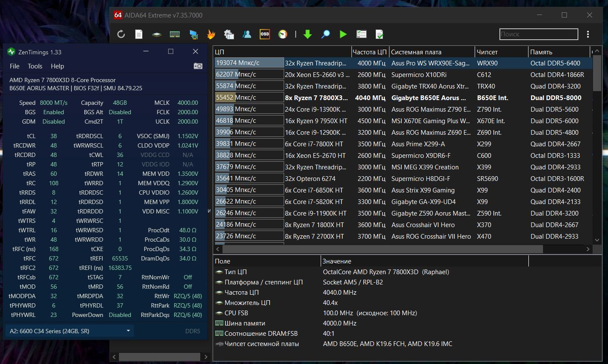608x364 pixels.
Task: Click the AIDA64 red 64 title icon
Action: coord(118,15)
